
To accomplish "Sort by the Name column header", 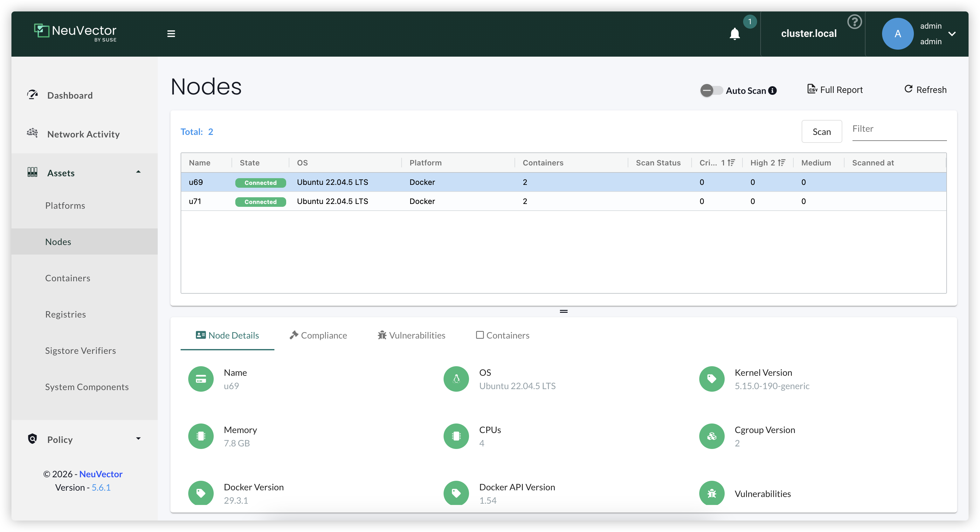I will tap(200, 163).
